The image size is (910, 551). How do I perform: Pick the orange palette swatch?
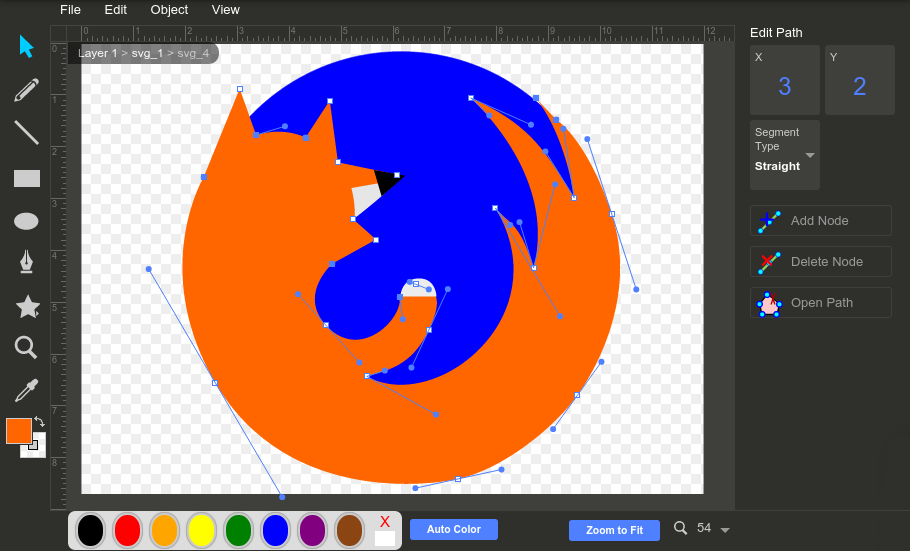click(164, 530)
